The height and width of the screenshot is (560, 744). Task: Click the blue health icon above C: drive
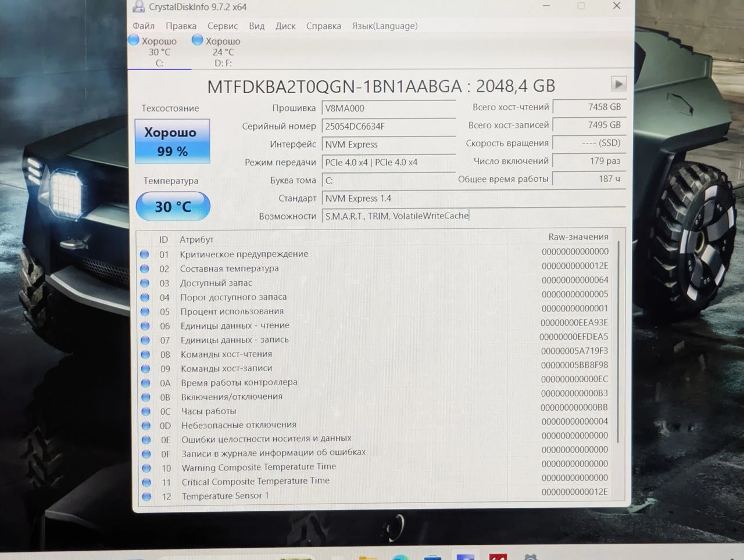click(x=134, y=40)
